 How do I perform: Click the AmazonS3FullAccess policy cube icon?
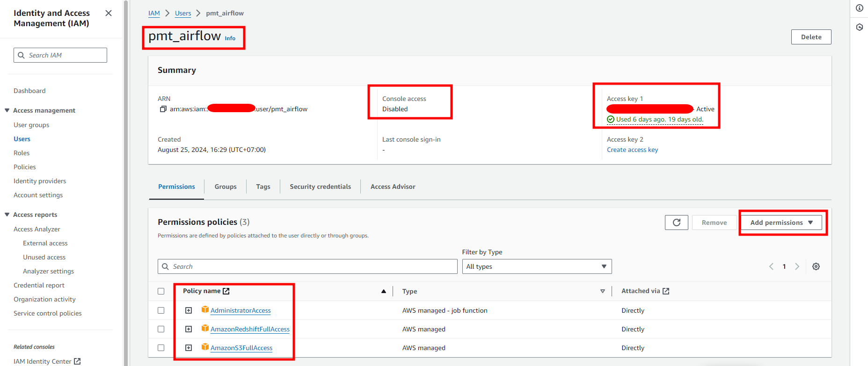point(205,347)
